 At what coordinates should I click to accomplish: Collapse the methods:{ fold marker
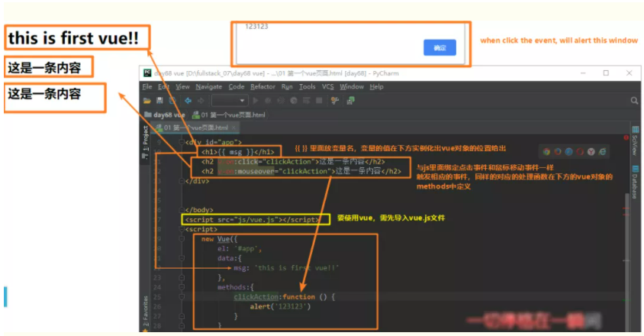click(182, 287)
